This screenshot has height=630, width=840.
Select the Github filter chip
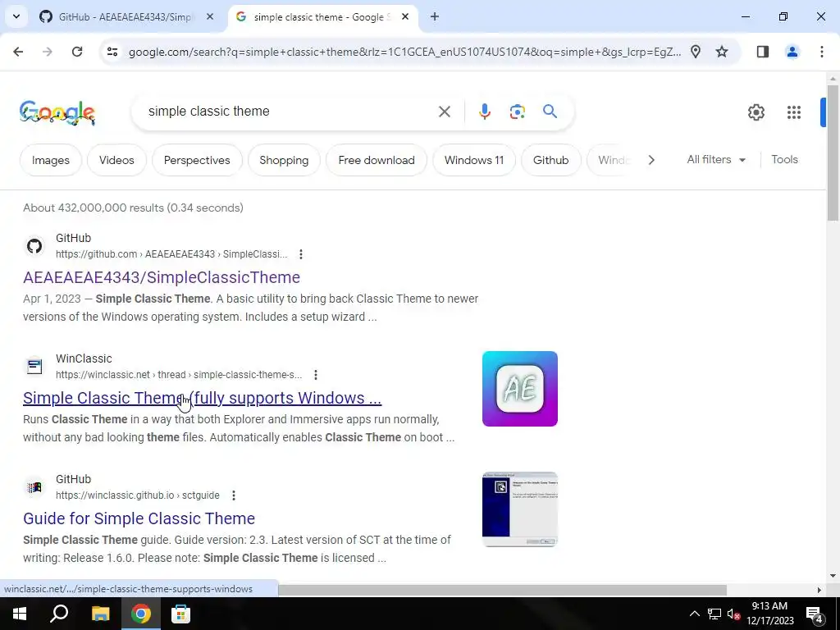tap(550, 160)
